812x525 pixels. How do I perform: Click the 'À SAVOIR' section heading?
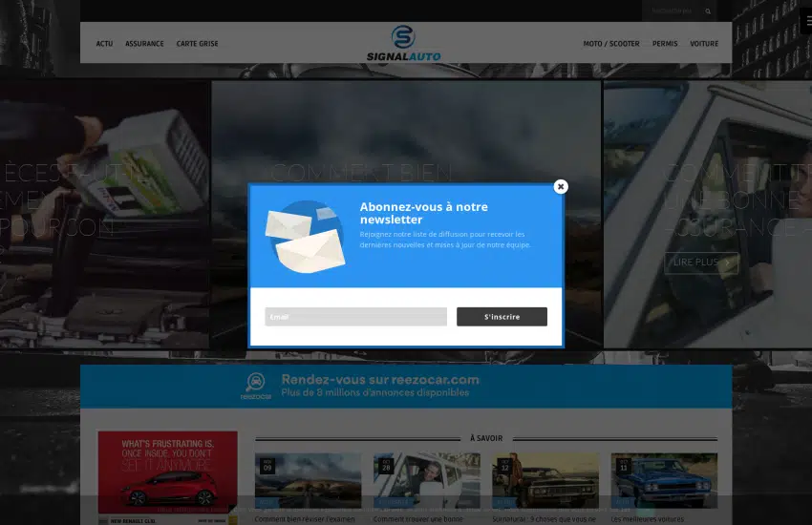(x=486, y=438)
